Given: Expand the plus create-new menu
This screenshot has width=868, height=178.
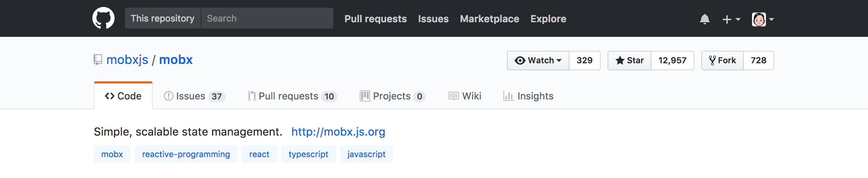Looking at the screenshot, I should (x=732, y=19).
